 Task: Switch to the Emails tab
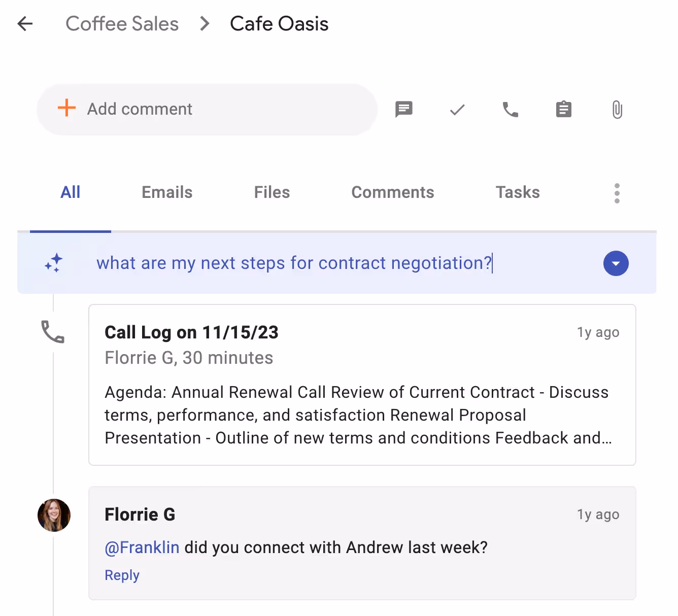(x=167, y=192)
